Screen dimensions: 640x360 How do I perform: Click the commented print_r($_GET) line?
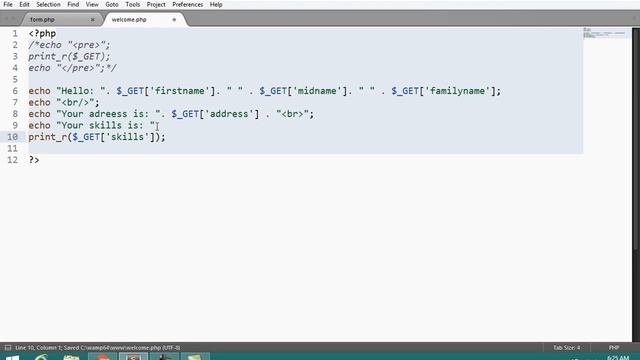[69, 56]
